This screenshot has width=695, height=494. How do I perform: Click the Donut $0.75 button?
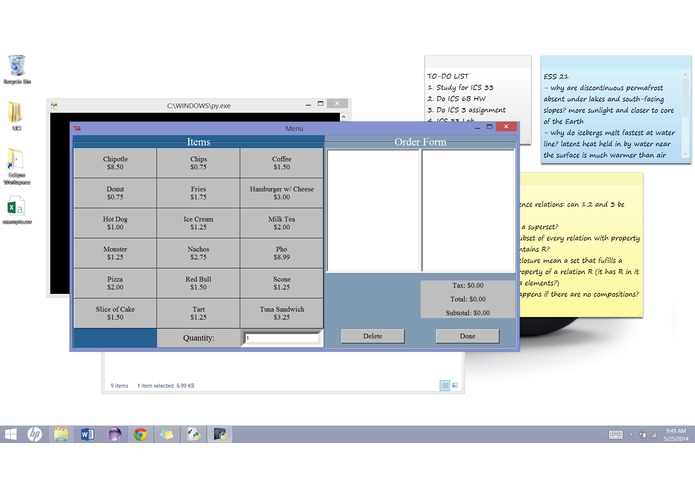pyautogui.click(x=115, y=193)
